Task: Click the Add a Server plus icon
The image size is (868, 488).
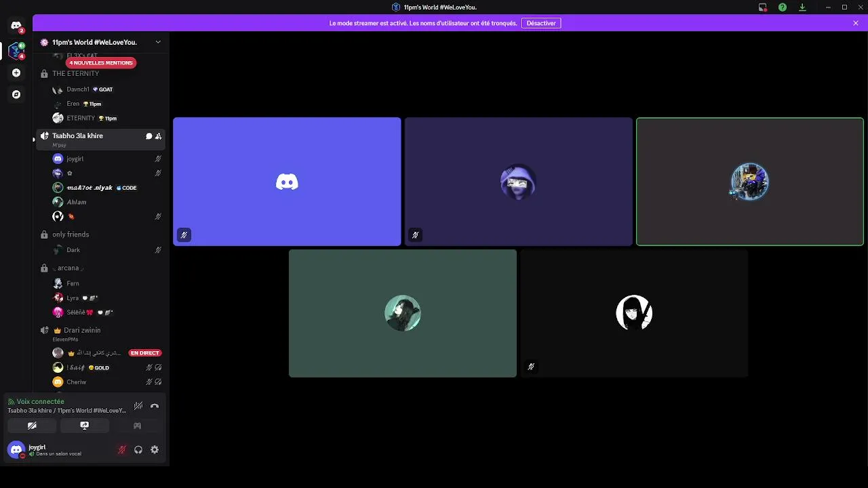Action: coord(16,73)
